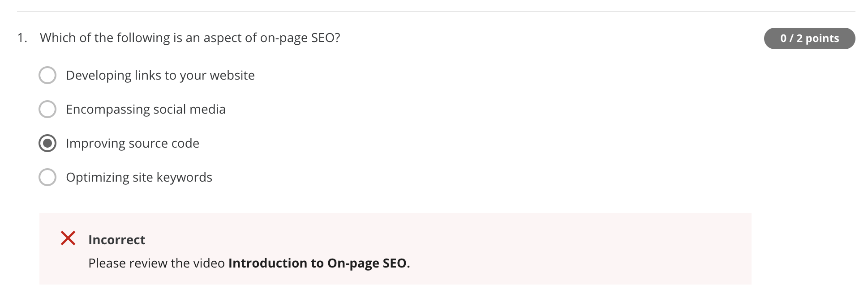868x306 pixels.
Task: Click the question number '1.'
Action: [x=22, y=38]
